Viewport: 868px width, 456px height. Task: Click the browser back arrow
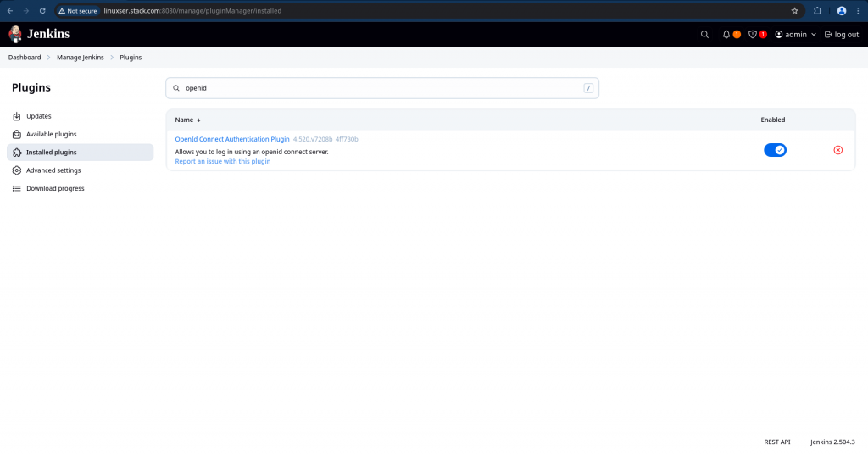coord(10,10)
